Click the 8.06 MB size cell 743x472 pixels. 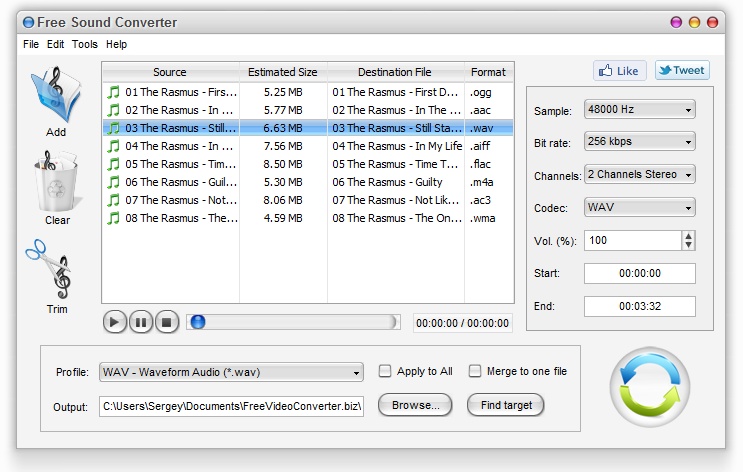283,200
